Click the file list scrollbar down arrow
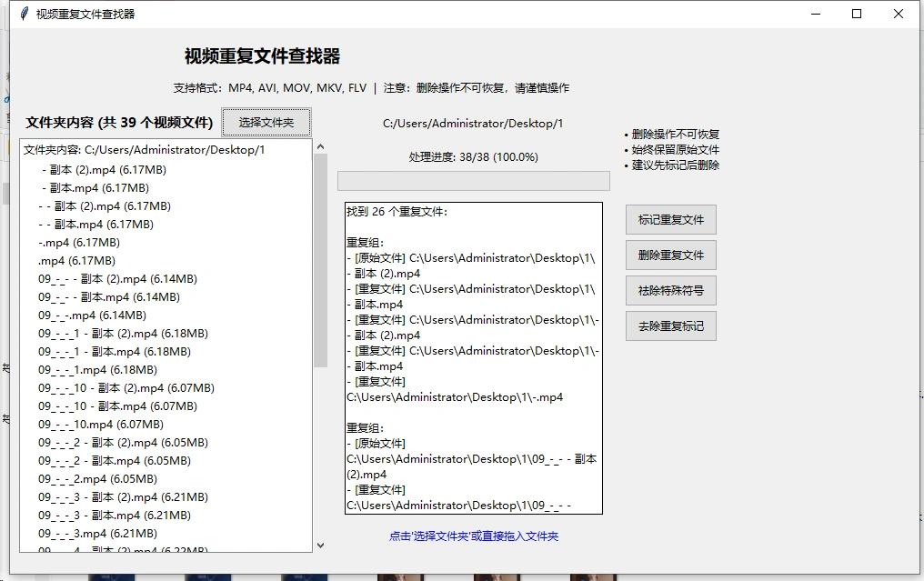 319,546
